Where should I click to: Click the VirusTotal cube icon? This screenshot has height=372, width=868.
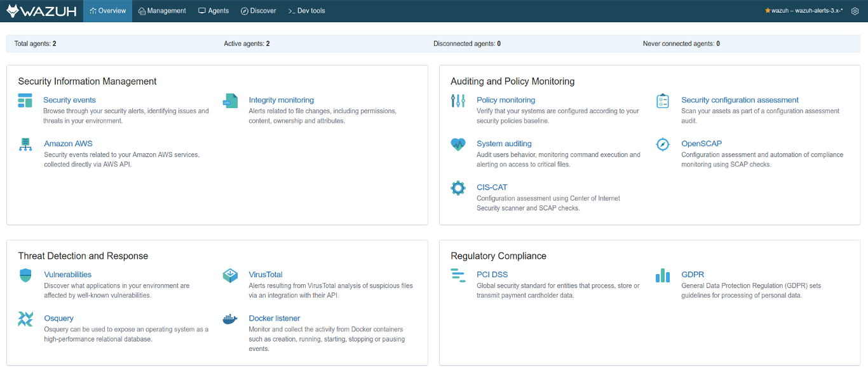coord(230,275)
